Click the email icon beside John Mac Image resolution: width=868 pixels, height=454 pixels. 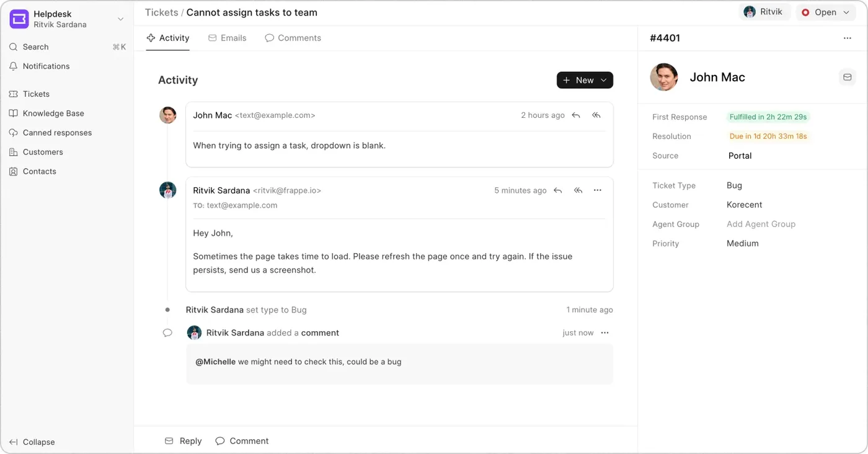click(847, 77)
